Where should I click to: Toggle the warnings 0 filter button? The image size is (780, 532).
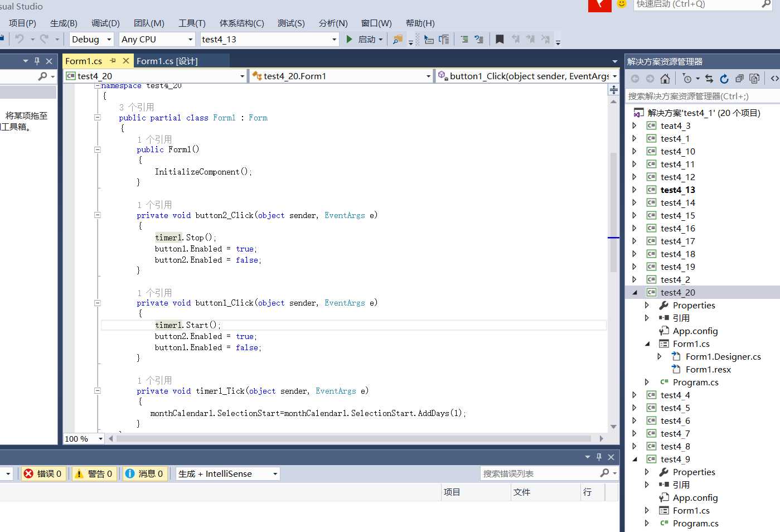(94, 473)
